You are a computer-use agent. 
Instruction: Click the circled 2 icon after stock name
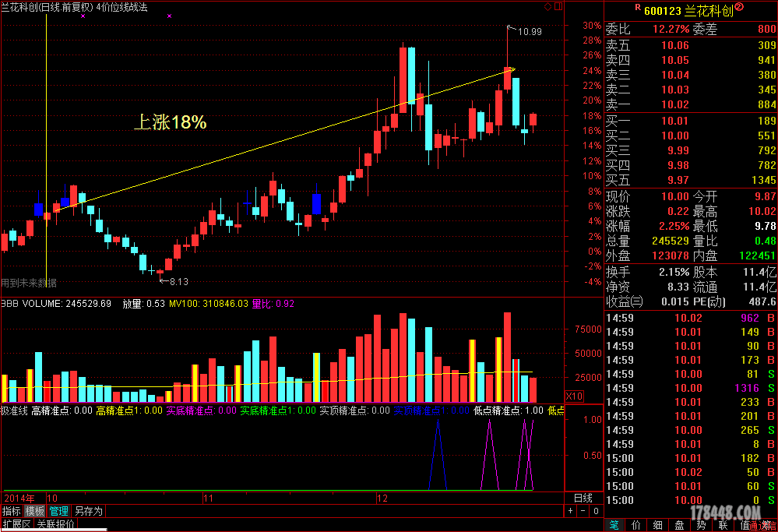[x=738, y=8]
